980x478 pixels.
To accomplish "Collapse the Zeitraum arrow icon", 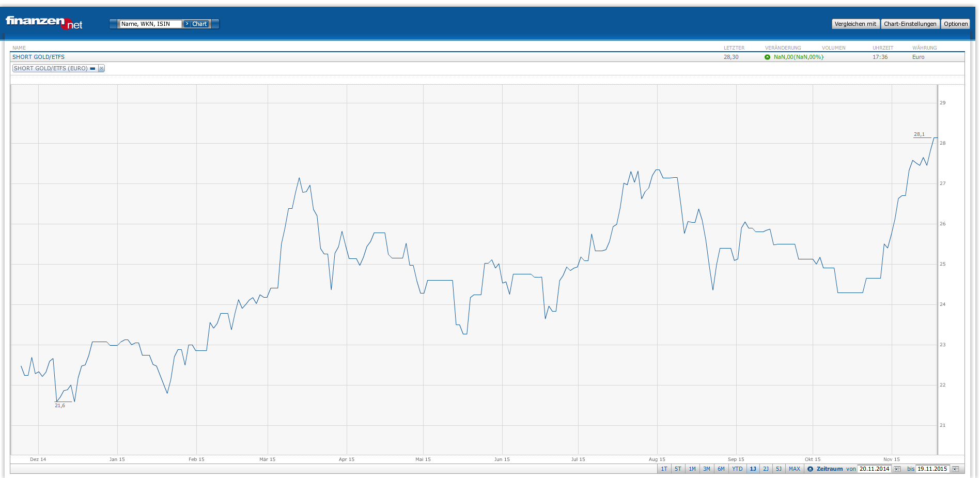I will pyautogui.click(x=810, y=469).
